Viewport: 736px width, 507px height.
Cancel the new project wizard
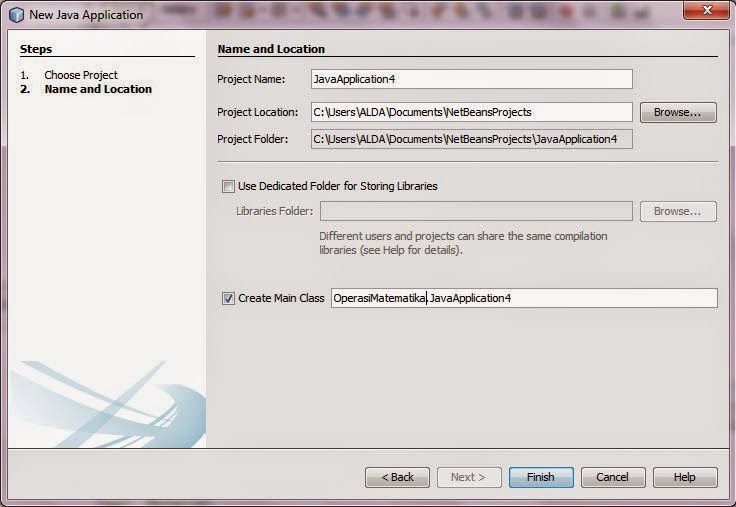coord(613,477)
